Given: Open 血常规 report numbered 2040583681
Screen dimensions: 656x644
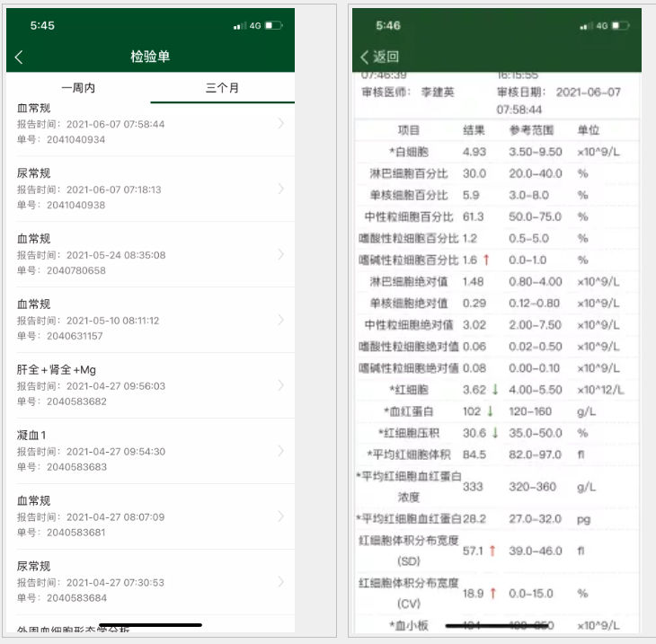Looking at the screenshot, I should 150,516.
